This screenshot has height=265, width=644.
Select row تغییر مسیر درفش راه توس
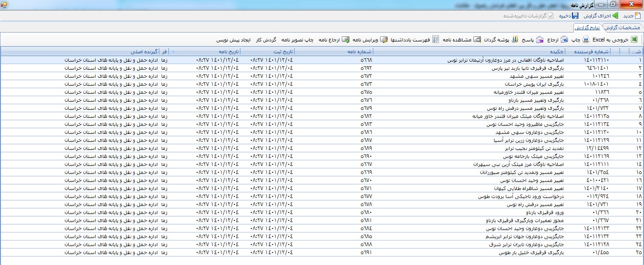point(322,205)
